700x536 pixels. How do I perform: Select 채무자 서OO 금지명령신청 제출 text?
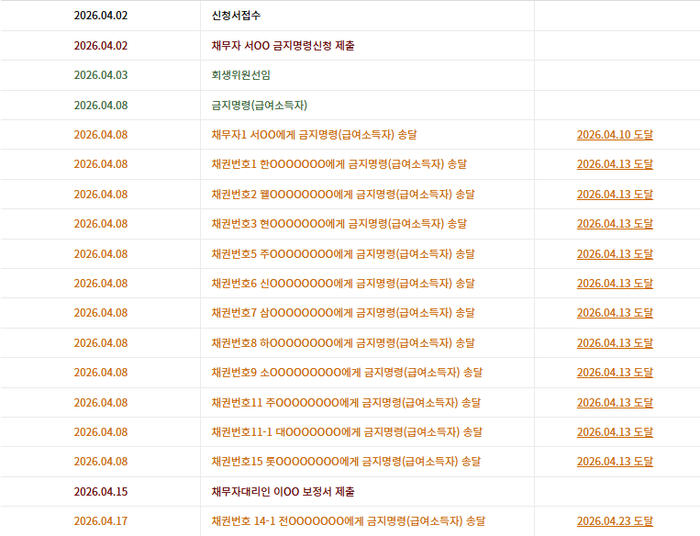(283, 46)
